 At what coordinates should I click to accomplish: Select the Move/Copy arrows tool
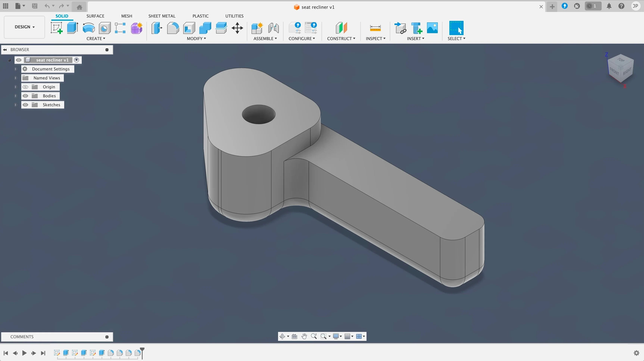(237, 28)
